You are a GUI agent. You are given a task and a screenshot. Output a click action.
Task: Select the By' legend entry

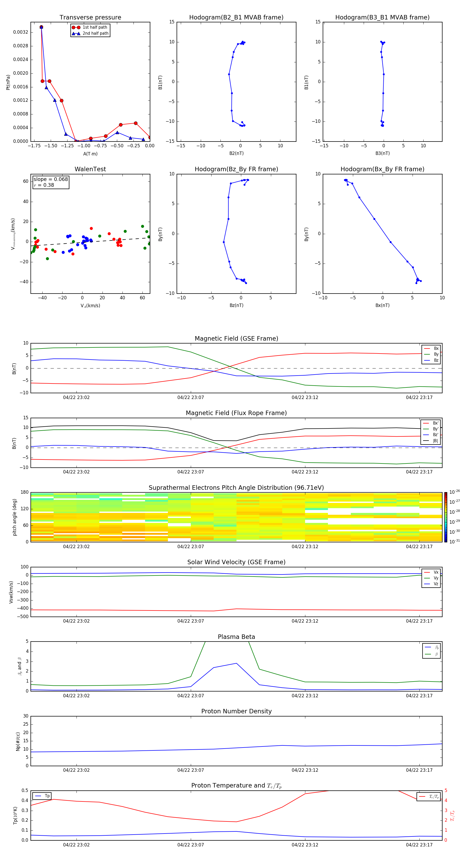tap(431, 429)
